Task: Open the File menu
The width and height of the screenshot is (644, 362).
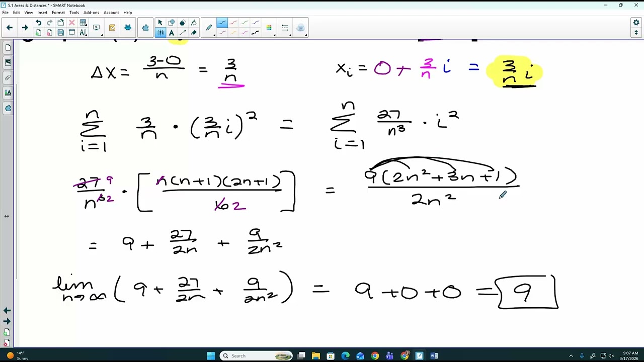Action: pyautogui.click(x=5, y=13)
